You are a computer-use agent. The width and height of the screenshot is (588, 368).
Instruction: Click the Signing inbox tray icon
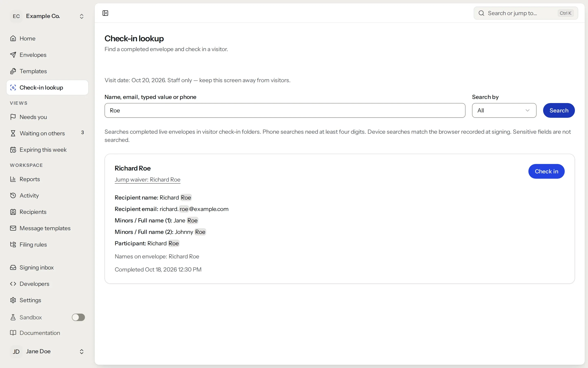pyautogui.click(x=13, y=267)
